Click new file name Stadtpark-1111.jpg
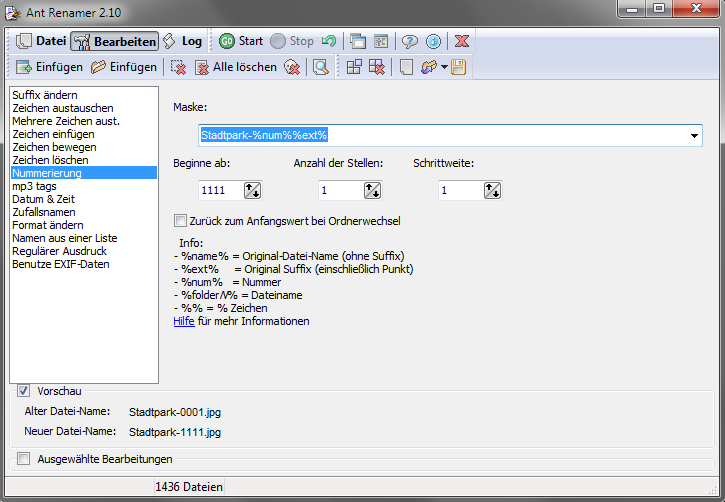This screenshot has width=725, height=502. coord(175,432)
